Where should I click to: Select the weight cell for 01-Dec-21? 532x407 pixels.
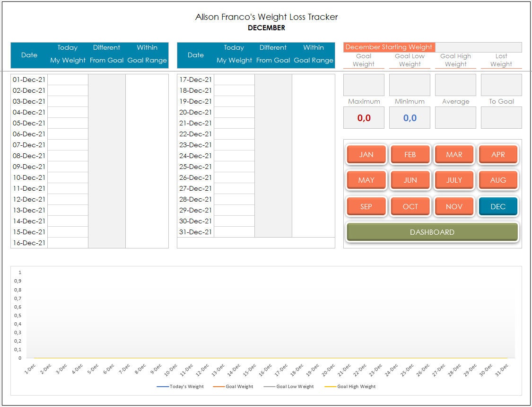pos(67,80)
